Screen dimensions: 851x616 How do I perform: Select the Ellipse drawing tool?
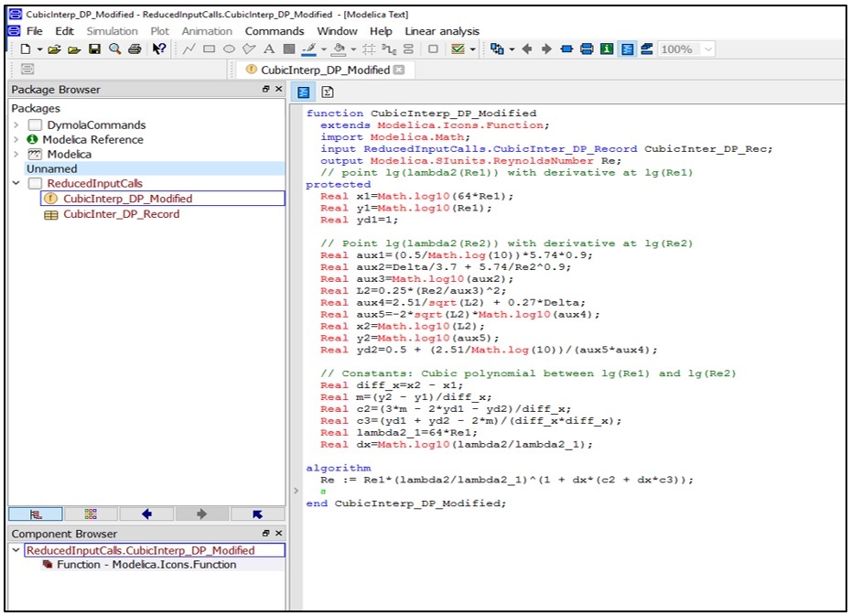click(x=229, y=49)
